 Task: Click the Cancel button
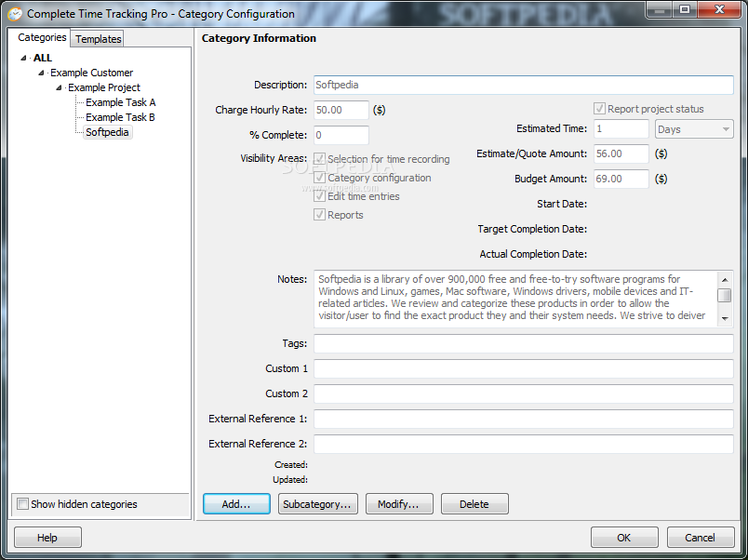click(x=701, y=538)
